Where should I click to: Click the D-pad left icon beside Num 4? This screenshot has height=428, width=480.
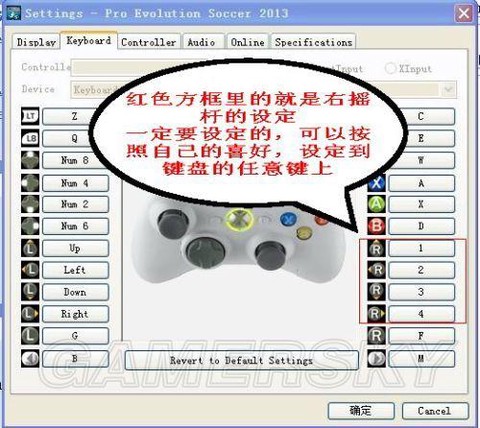tap(30, 183)
